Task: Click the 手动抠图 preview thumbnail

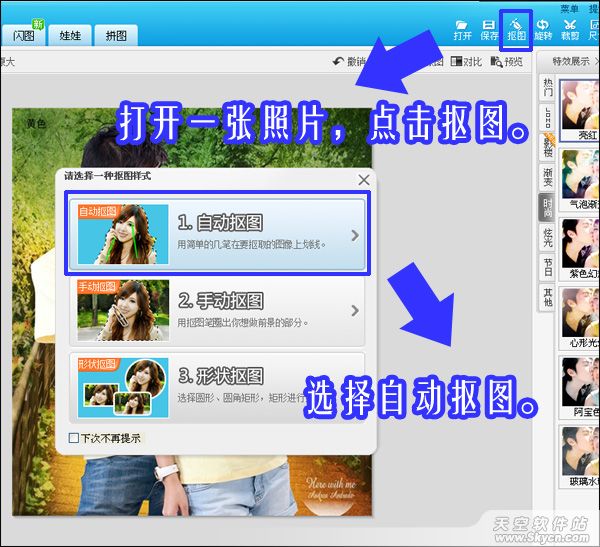Action: point(123,310)
